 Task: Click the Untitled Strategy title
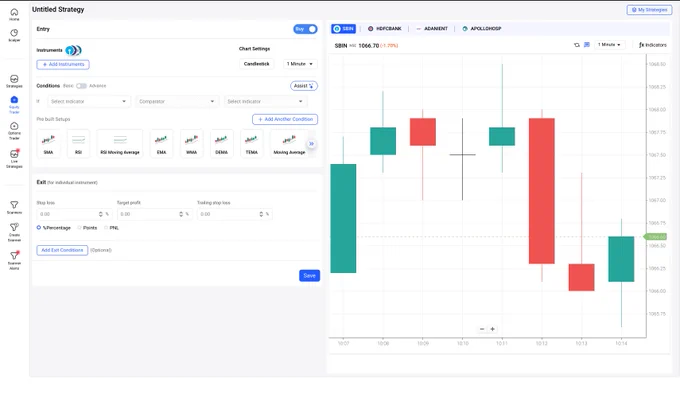[x=58, y=10]
